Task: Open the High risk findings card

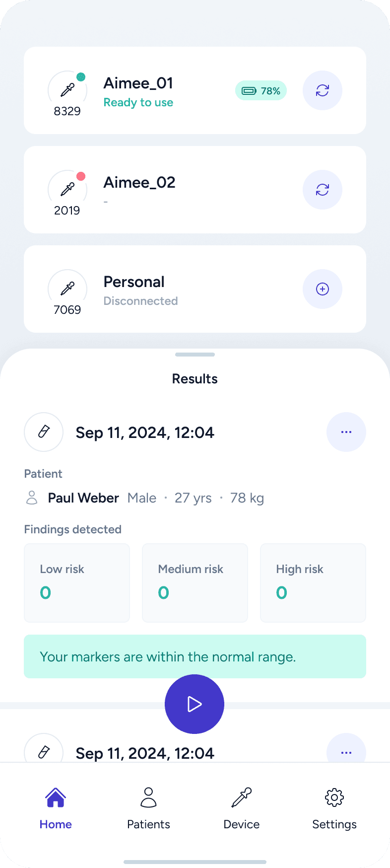Action: pyautogui.click(x=313, y=582)
